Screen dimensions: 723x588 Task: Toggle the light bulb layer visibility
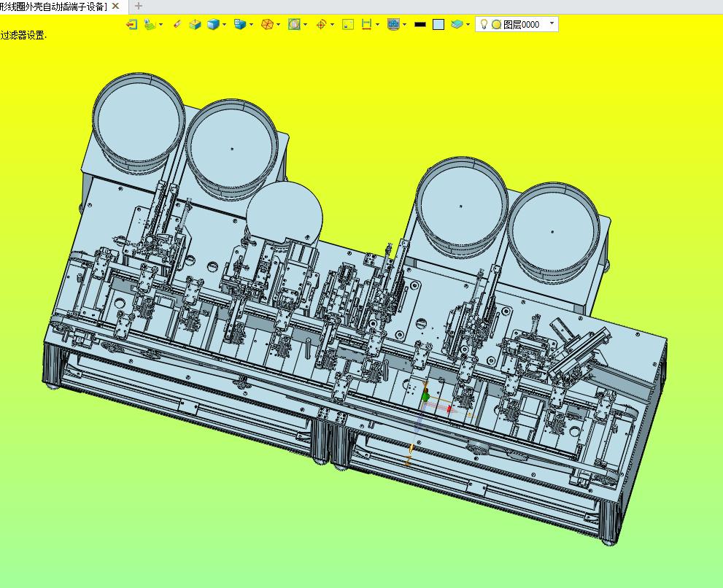click(483, 24)
